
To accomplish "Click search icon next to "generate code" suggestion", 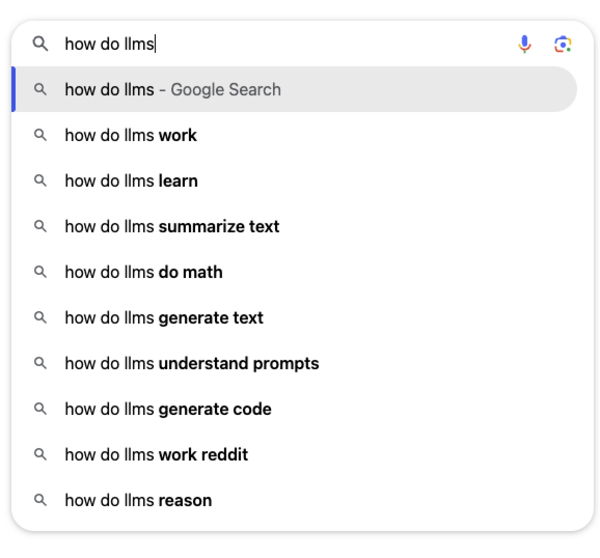I will pos(40,409).
